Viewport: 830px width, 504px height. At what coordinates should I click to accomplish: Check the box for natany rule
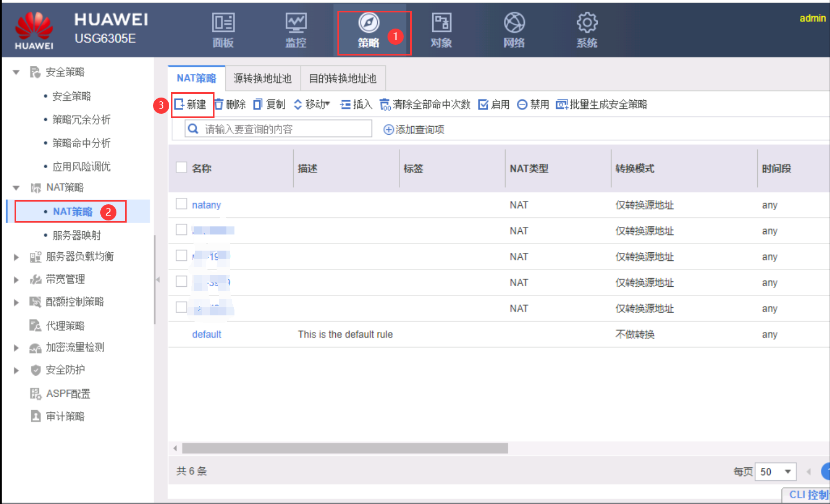pos(182,204)
